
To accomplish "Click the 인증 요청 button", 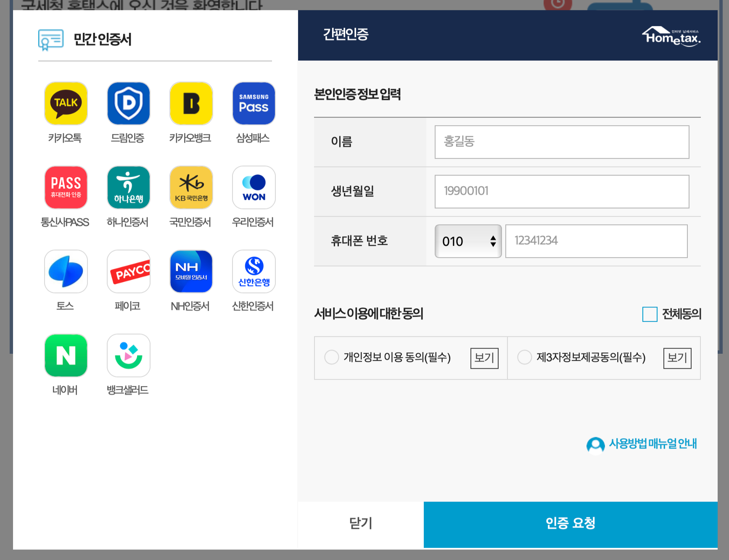I will (x=571, y=524).
